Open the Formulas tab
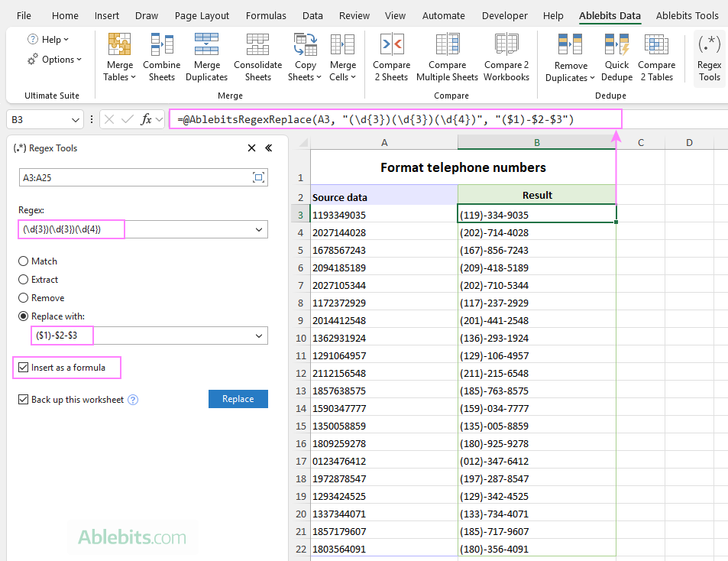Screen dimensions: 728x561 tap(266, 15)
